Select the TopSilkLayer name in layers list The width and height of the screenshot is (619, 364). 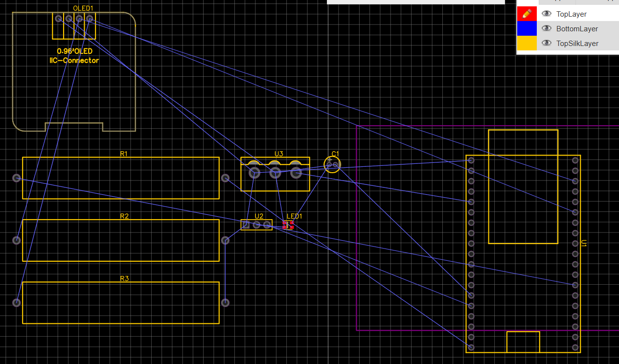pos(577,44)
